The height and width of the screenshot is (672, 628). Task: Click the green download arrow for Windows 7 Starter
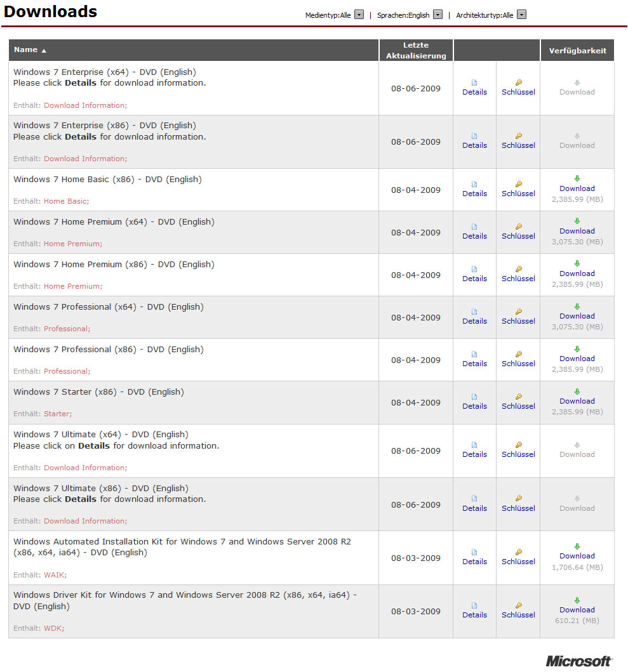coord(577,392)
